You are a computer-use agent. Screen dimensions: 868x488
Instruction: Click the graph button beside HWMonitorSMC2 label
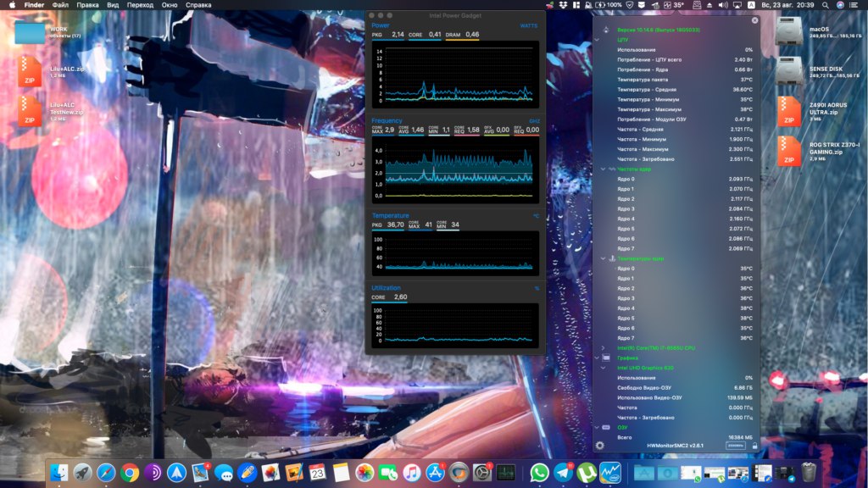click(735, 446)
